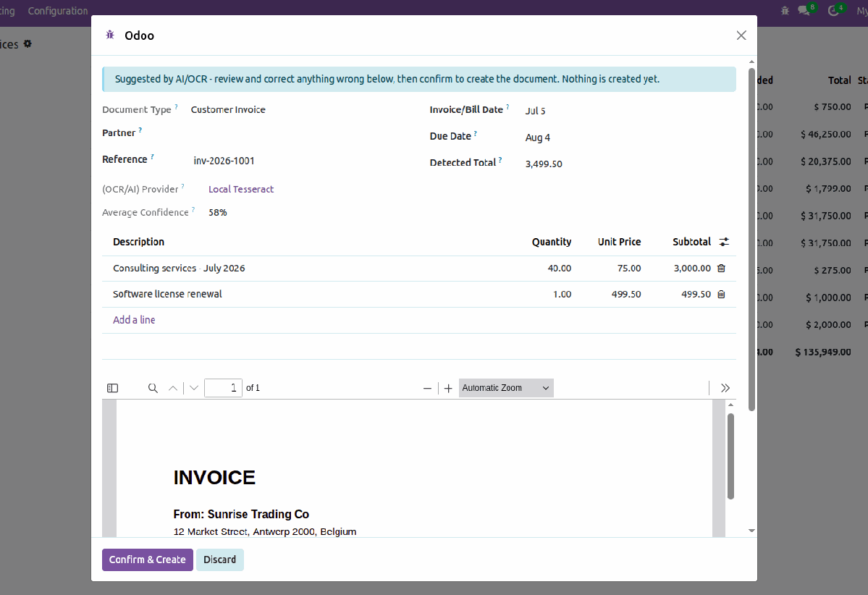The width and height of the screenshot is (868, 595).
Task: Zoom out the PDF preview
Action: (x=427, y=388)
